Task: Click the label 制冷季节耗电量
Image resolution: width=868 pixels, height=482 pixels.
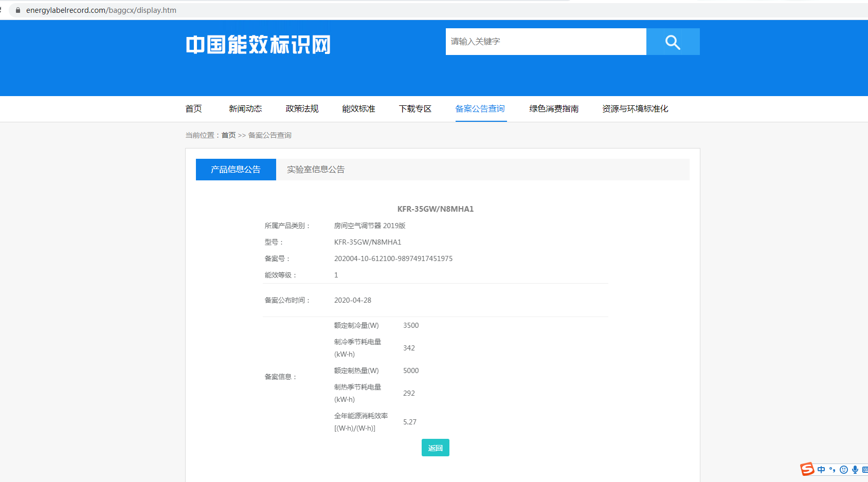Action: pyautogui.click(x=358, y=342)
